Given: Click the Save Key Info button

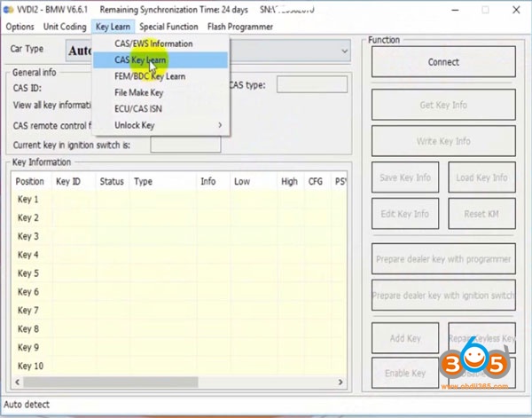Looking at the screenshot, I should point(405,177).
